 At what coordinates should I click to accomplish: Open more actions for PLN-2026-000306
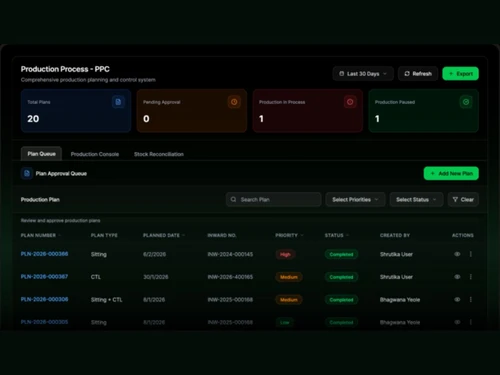pyautogui.click(x=471, y=299)
